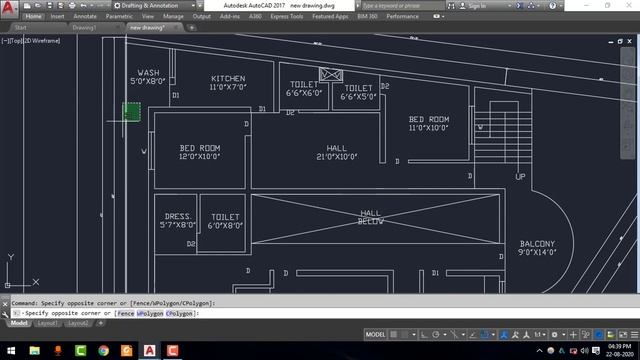Open the 1:1 annotation scale dropdown
This screenshot has width=640, height=360.
(540, 335)
